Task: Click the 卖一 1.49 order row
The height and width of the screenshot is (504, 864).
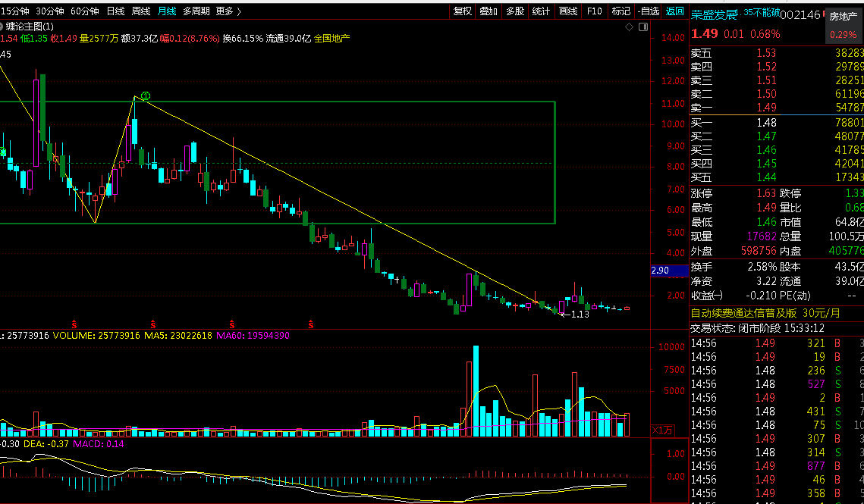Action: point(777,108)
